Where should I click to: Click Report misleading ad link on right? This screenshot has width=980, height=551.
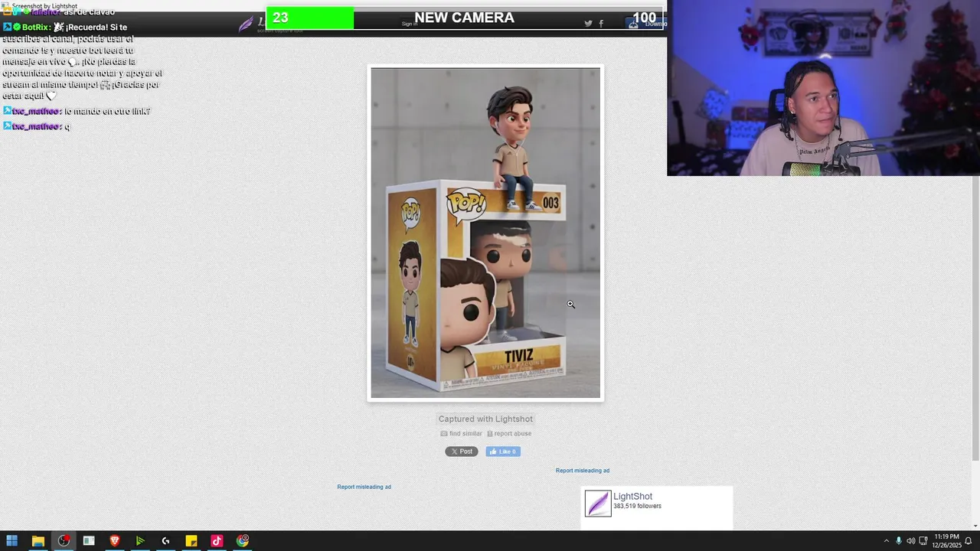(x=583, y=471)
